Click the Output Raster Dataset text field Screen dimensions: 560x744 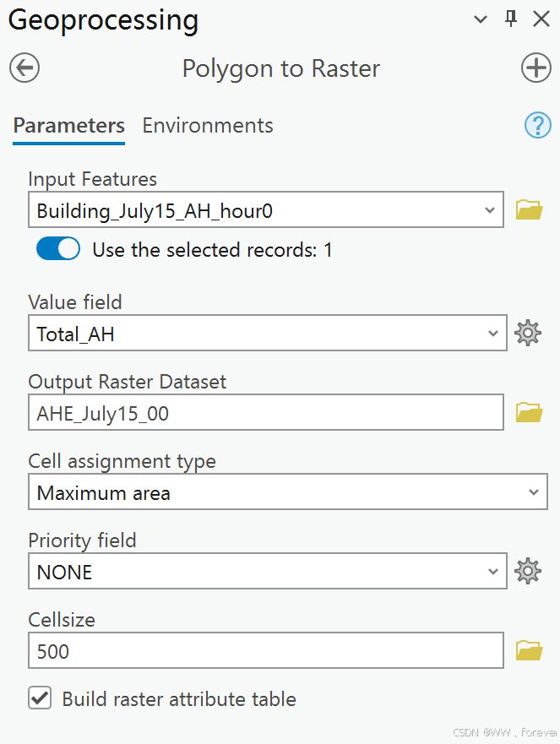pos(266,413)
